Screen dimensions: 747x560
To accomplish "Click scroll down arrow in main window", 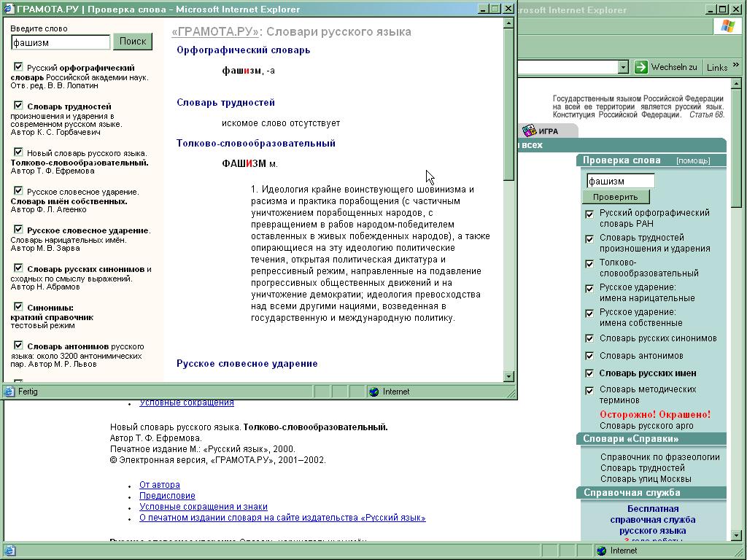I will coord(737,535).
